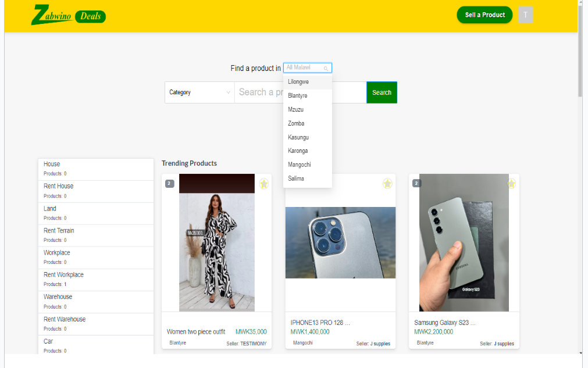Open the Rent House category
Image resolution: width=588 pixels, height=368 pixels.
[x=96, y=191]
